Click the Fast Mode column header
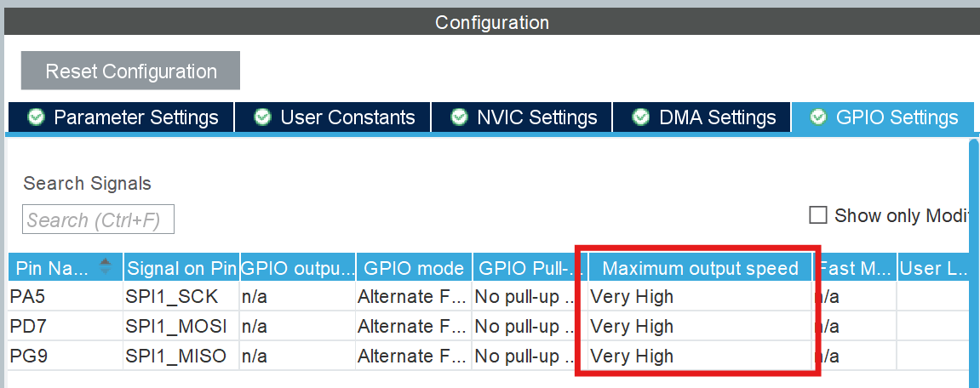 pyautogui.click(x=856, y=268)
